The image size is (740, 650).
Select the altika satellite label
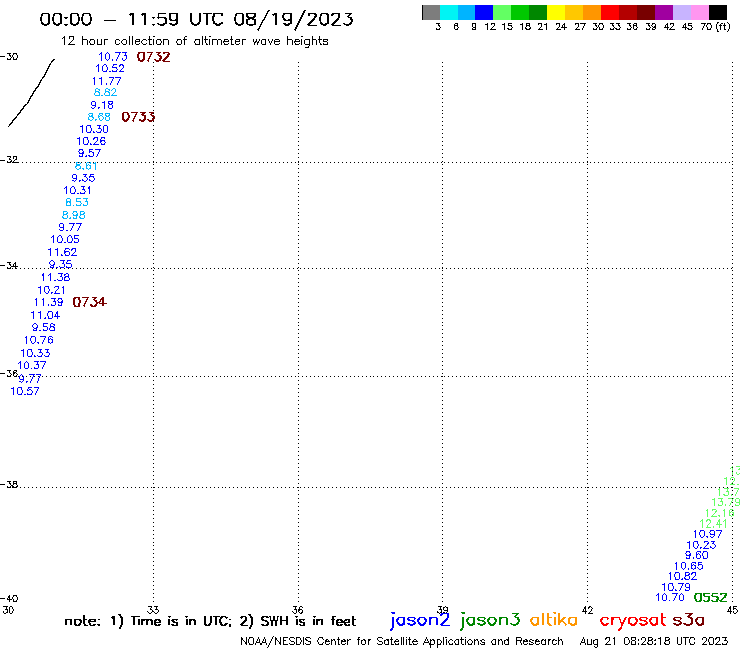553,619
